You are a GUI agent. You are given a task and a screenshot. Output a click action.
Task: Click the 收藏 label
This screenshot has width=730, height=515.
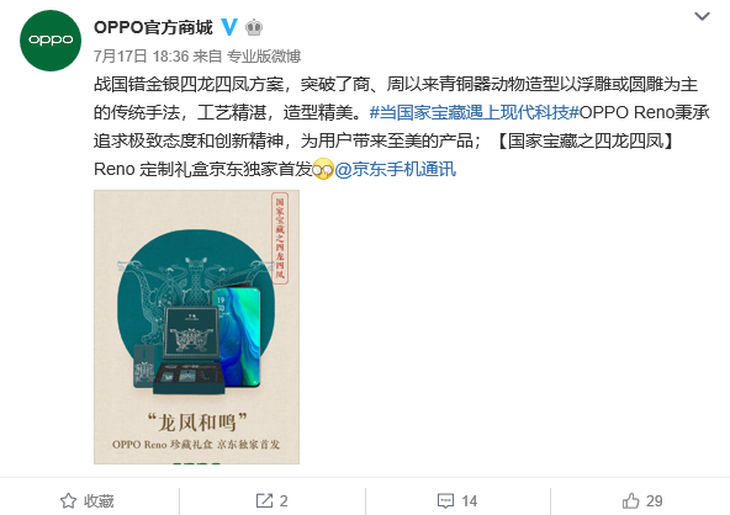(99, 501)
